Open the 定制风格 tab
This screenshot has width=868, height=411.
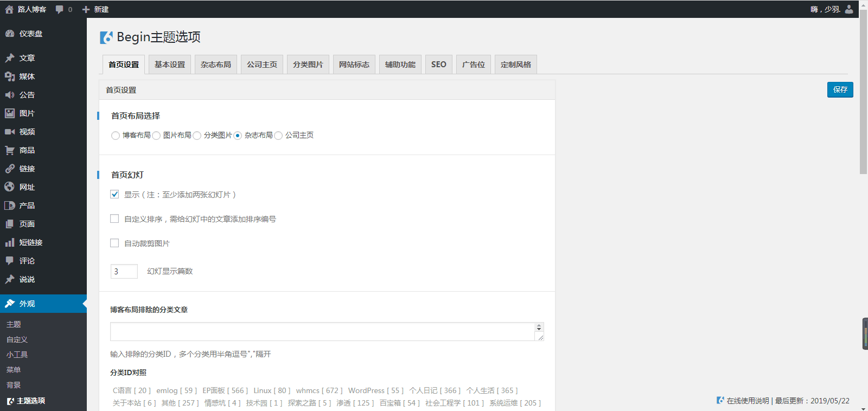[516, 65]
